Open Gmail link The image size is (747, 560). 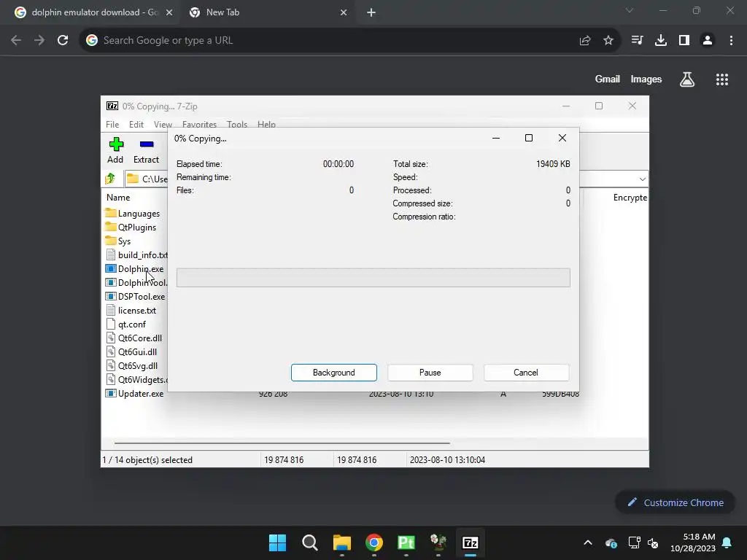point(608,79)
